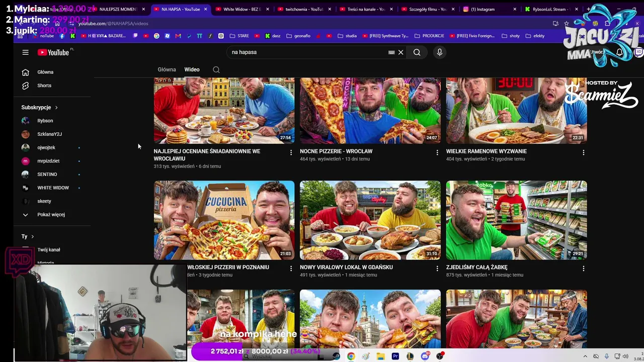Switch to the White Widow browser tab
The height and width of the screenshot is (362, 644).
coord(242,9)
